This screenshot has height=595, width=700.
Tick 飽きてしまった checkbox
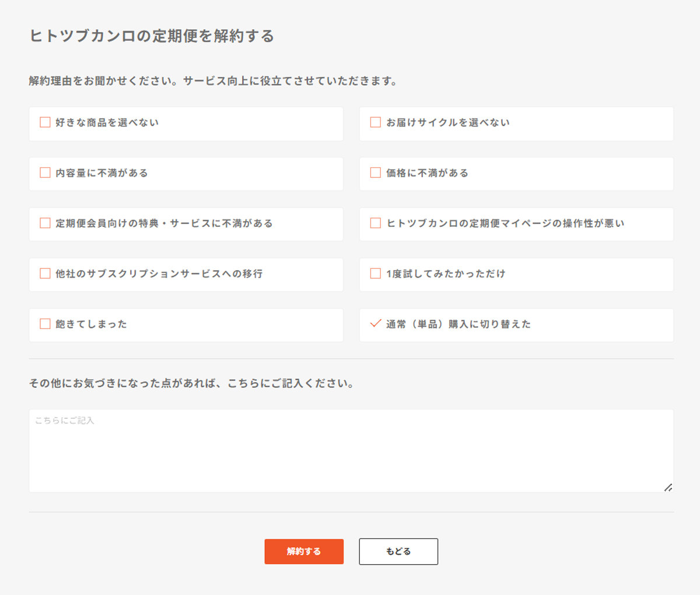(45, 324)
